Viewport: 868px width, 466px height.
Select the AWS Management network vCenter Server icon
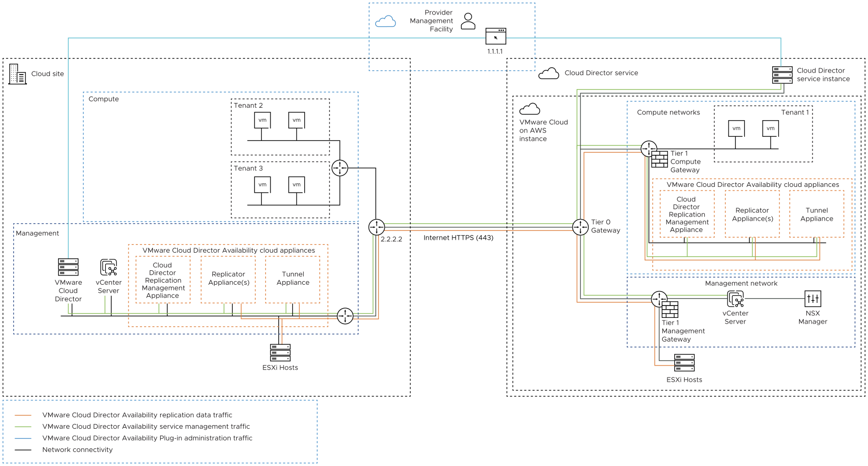click(736, 299)
